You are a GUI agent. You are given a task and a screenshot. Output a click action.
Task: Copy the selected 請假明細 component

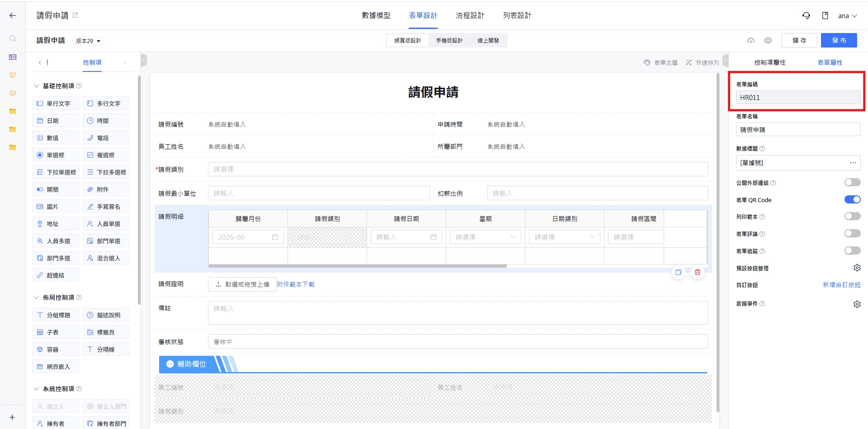click(679, 272)
